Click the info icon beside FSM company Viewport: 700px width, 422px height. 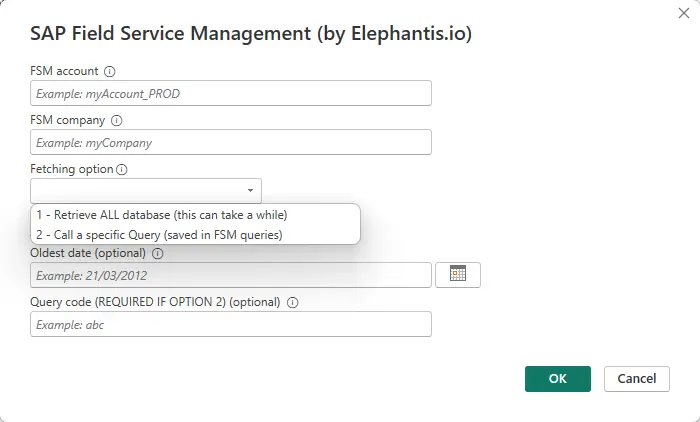coord(117,121)
